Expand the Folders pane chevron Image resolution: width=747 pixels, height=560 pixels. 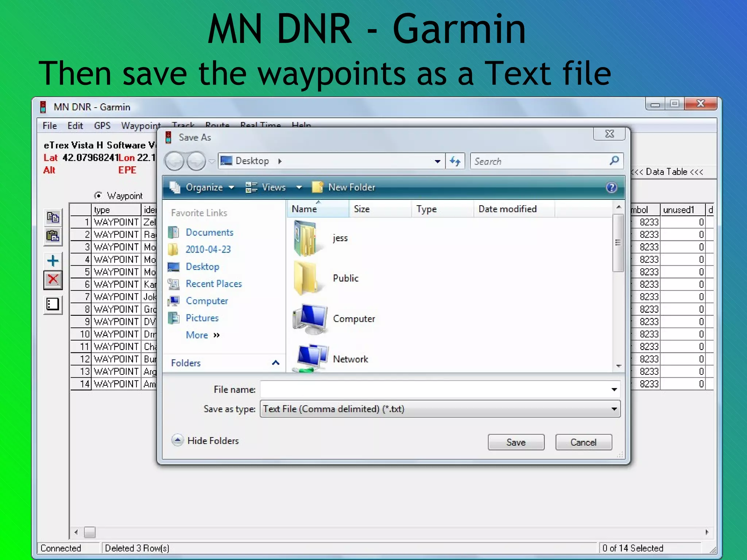(276, 362)
